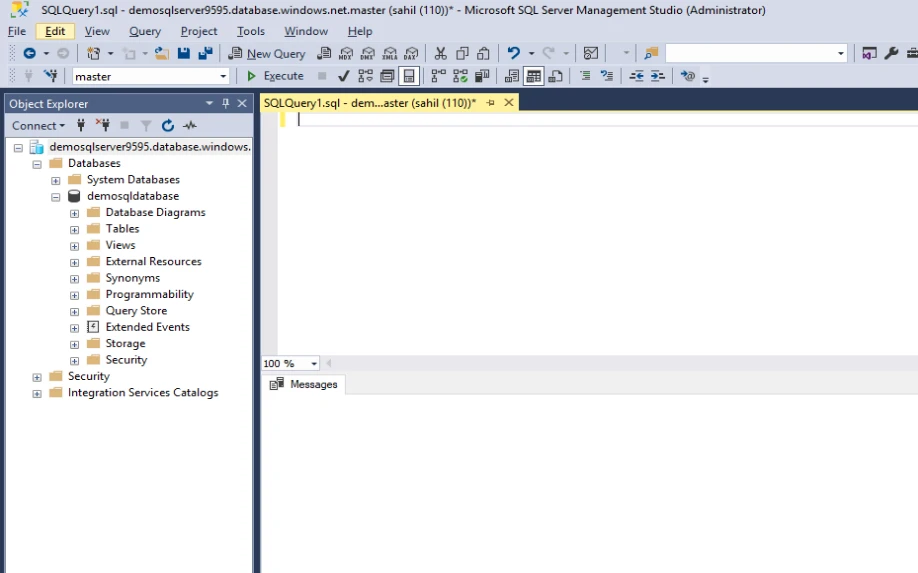Click the Navigate Backward arrow icon
Image resolution: width=918 pixels, height=573 pixels.
click(29, 53)
